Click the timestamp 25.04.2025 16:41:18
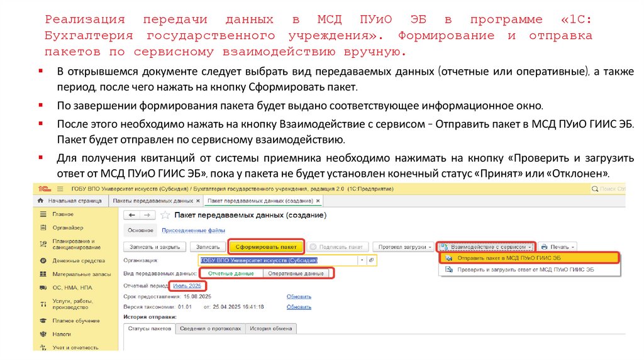Viewport: 644px width, 361px height. [238, 307]
